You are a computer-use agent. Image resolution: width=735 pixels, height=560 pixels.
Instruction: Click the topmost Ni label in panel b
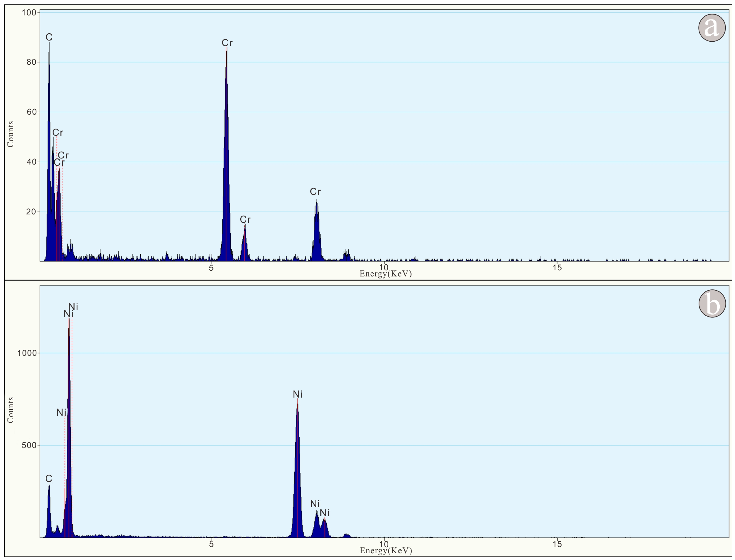[x=73, y=306]
